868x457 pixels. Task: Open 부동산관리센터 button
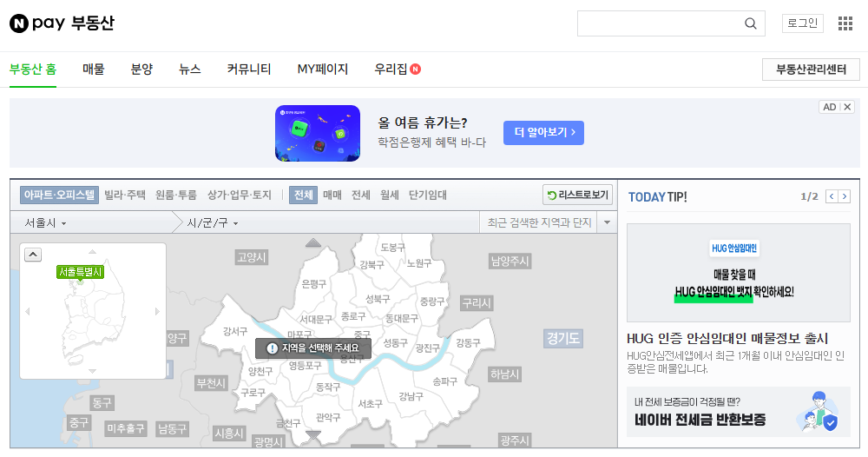point(811,70)
